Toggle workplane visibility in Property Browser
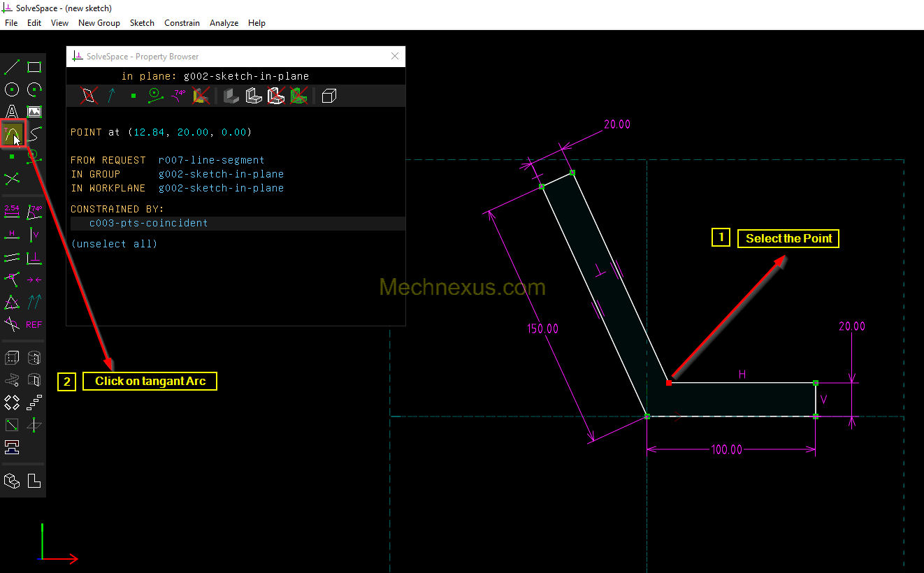The width and height of the screenshot is (924, 573). [89, 96]
